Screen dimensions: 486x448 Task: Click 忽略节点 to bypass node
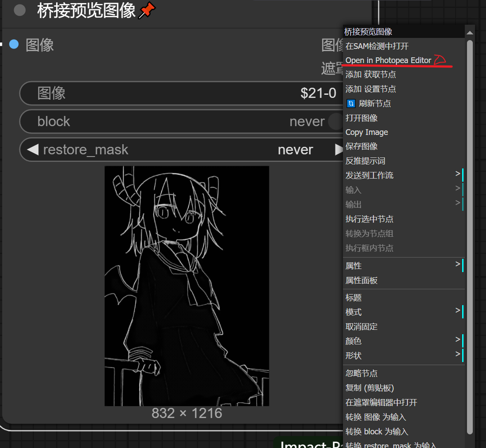point(361,373)
